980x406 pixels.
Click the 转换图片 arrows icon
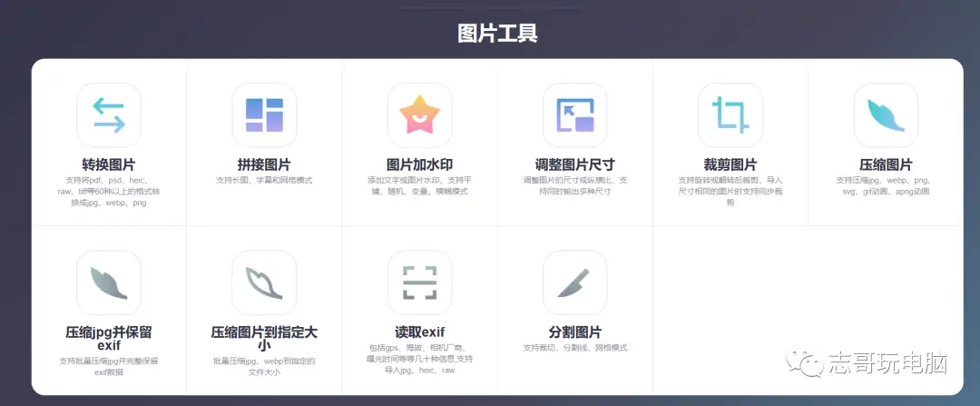(x=109, y=115)
